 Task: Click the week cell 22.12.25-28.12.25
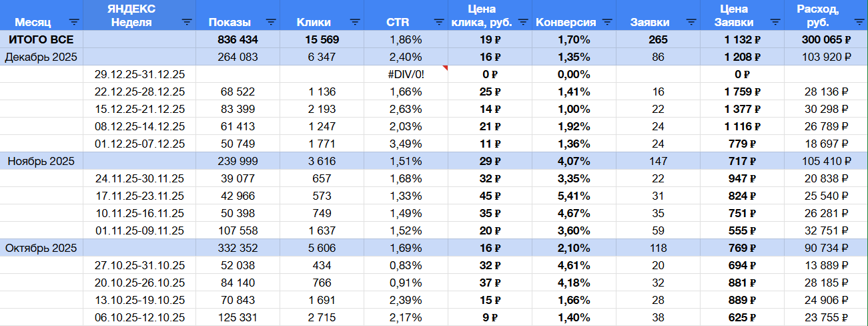(x=140, y=92)
